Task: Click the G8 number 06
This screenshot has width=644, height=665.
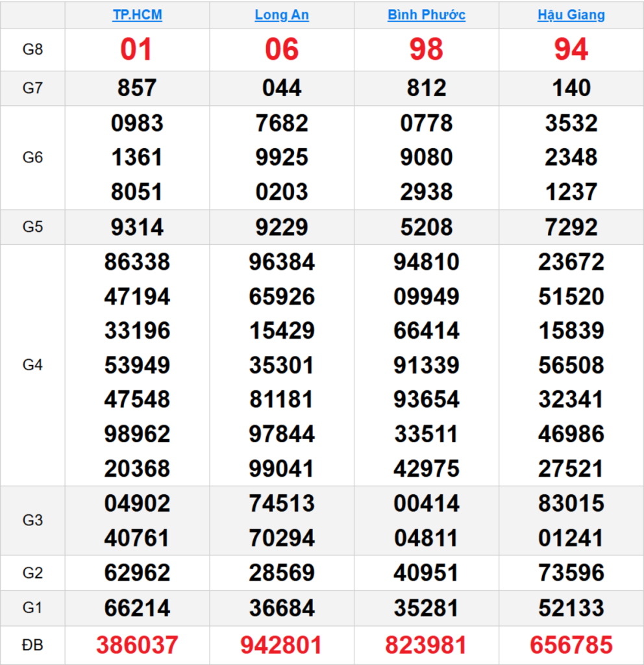Action: 282,49
